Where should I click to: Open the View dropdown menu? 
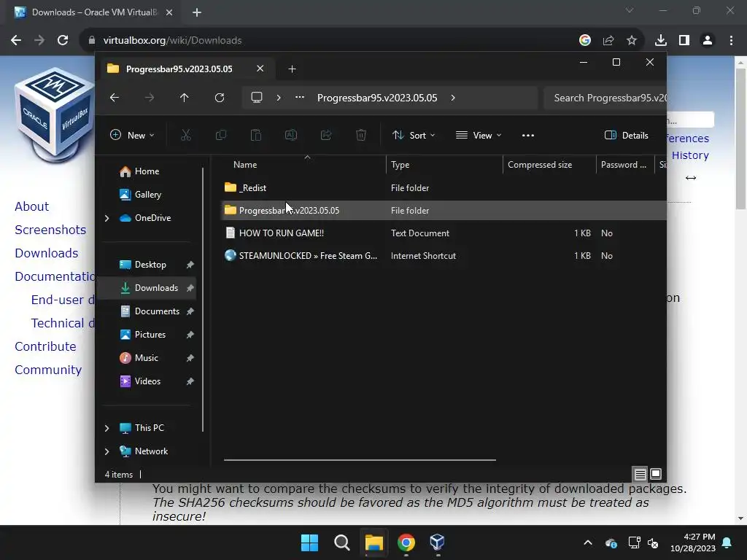[479, 135]
